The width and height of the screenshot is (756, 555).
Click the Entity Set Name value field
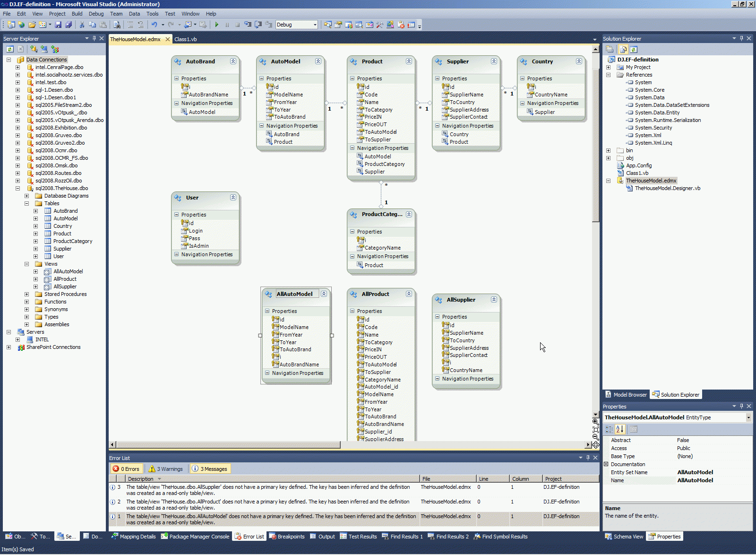(714, 472)
